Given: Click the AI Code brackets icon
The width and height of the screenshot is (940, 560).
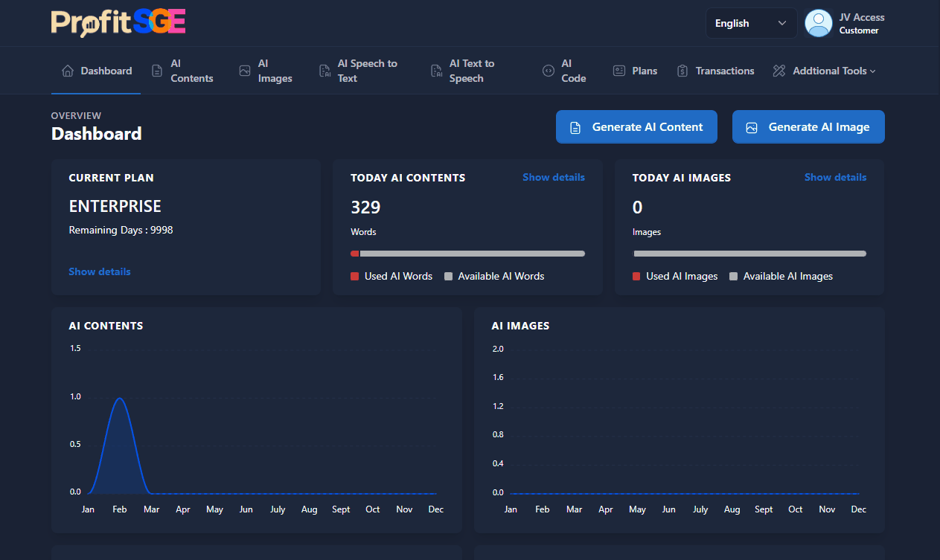Looking at the screenshot, I should click(549, 71).
